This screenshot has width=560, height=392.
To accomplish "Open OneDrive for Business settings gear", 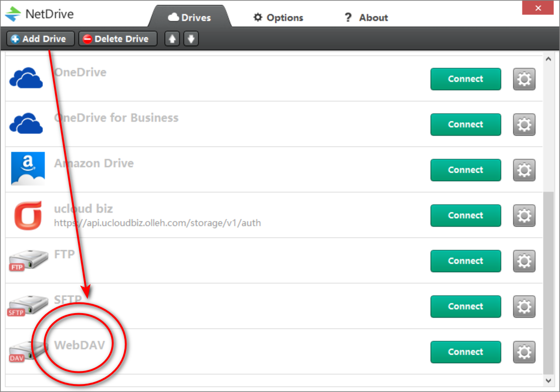I will pos(525,125).
